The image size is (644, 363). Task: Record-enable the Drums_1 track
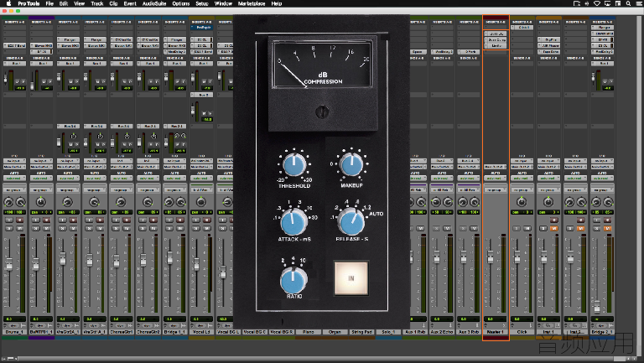[20, 220]
